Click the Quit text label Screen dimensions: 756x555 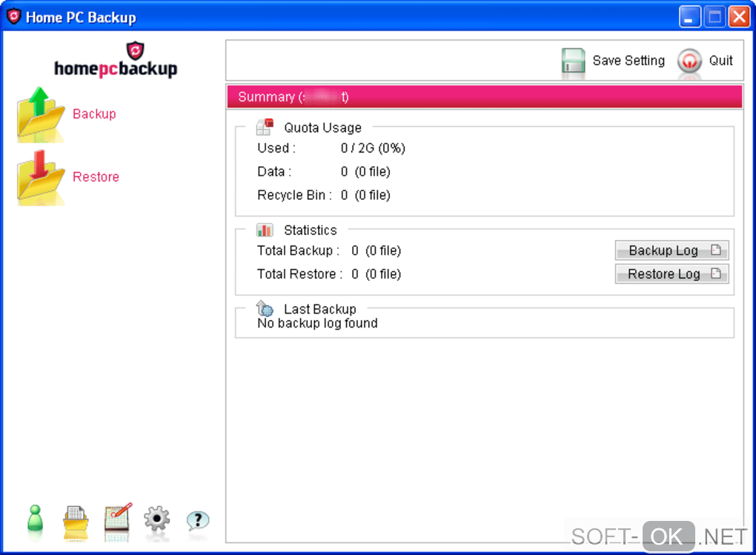pos(720,61)
